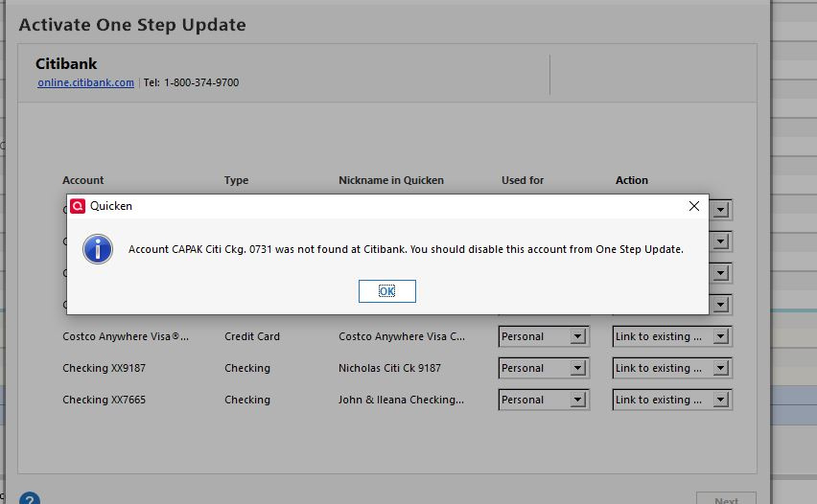
Task: Open Used for dropdown for Checking XX7665
Action: (x=544, y=400)
